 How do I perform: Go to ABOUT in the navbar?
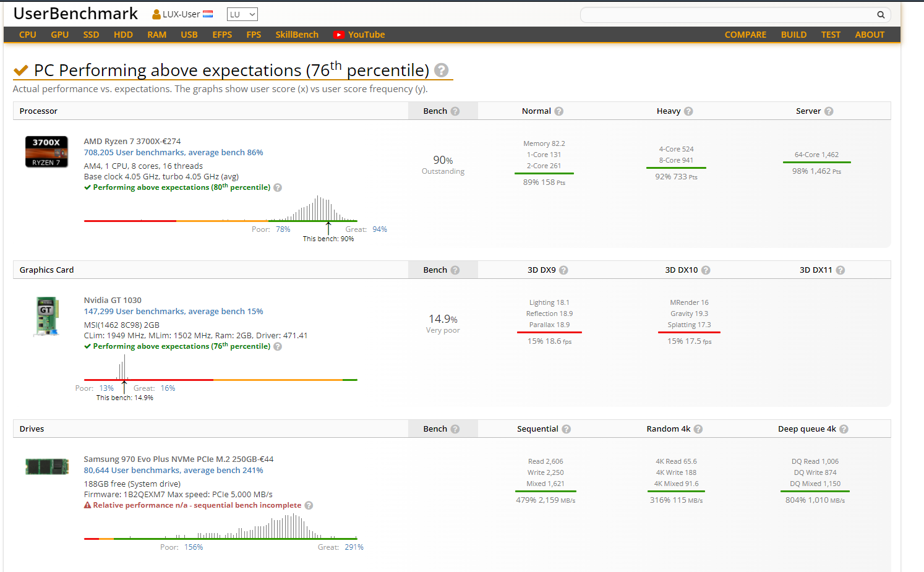click(870, 35)
